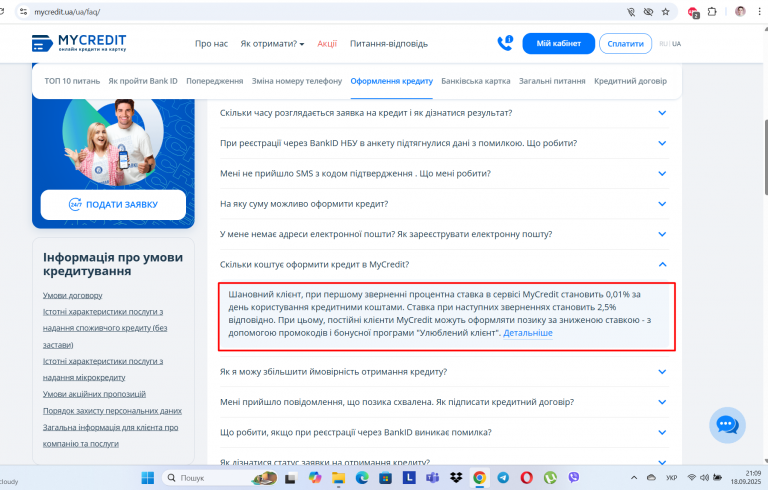Viewport: 768px width, 490px height.
Task: Open Telegram from the taskbar
Action: click(x=503, y=477)
